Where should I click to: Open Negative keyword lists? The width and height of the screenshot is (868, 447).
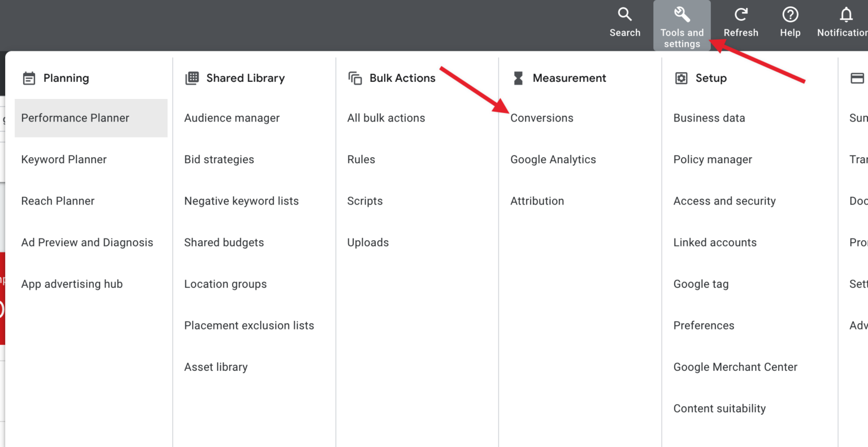pyautogui.click(x=241, y=201)
